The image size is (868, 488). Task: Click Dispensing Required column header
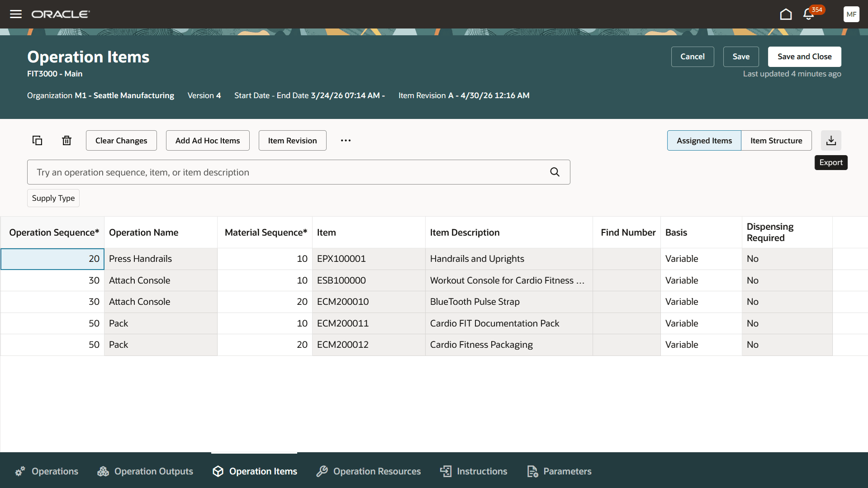click(x=787, y=232)
